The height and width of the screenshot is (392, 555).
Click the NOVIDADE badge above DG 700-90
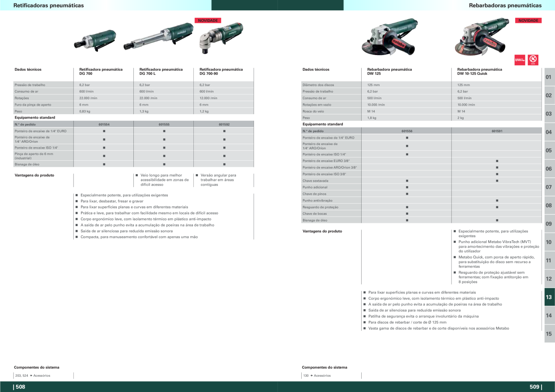[208, 21]
